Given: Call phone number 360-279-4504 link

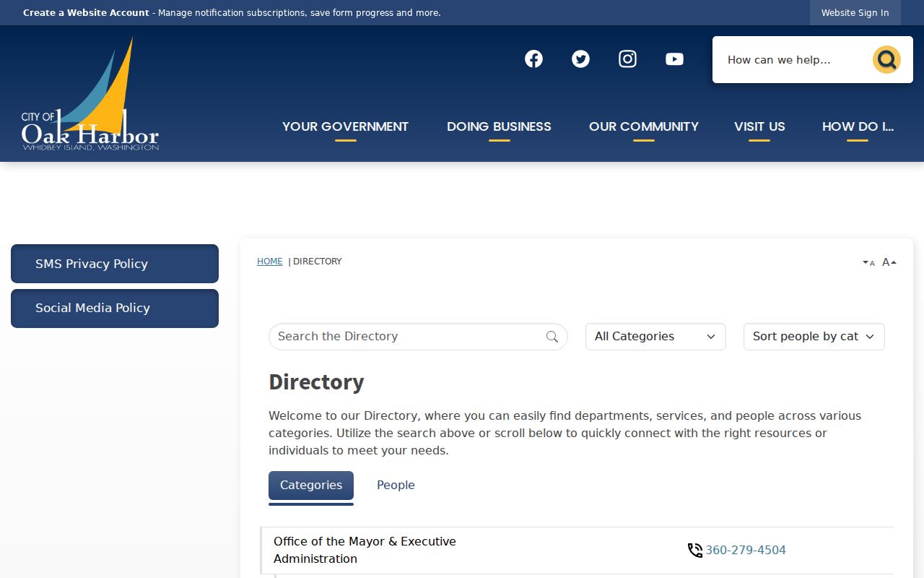Looking at the screenshot, I should (746, 551).
